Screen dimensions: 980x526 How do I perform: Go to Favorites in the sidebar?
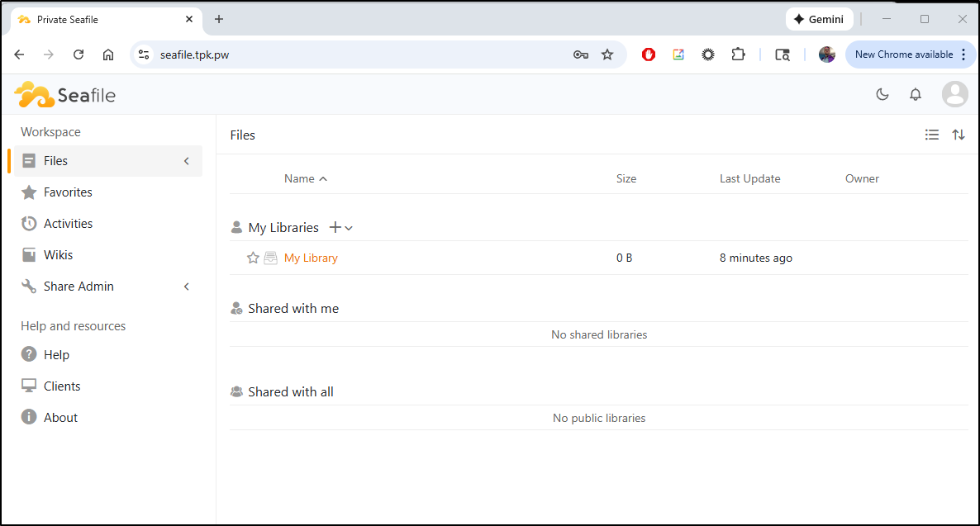68,192
